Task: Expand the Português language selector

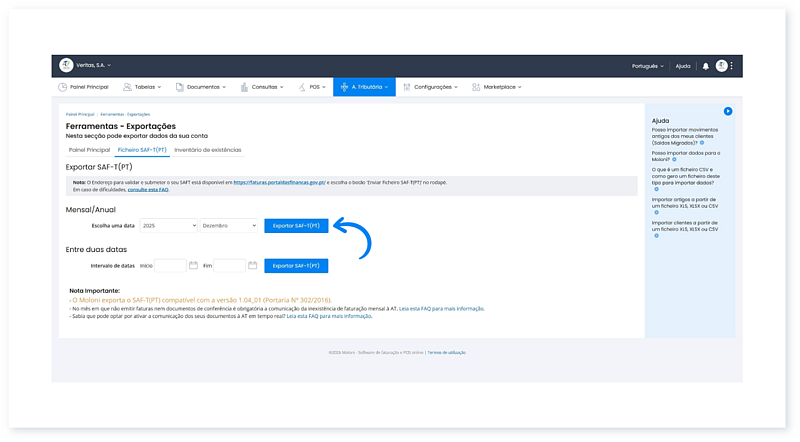Action: pos(646,66)
